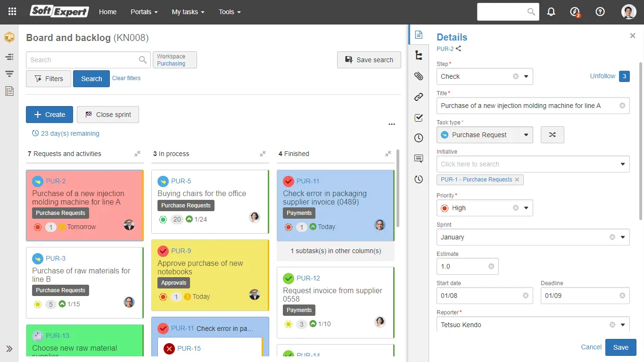
Task: Expand the Priority dropdown
Action: (526, 208)
